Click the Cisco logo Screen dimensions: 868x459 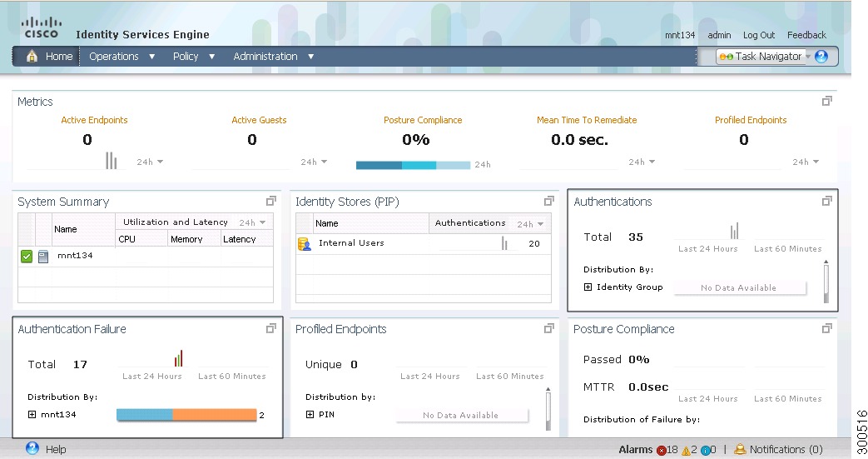(x=41, y=28)
